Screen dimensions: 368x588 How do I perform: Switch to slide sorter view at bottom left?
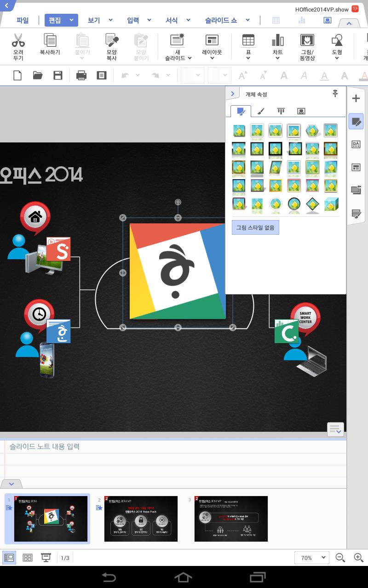click(28, 557)
